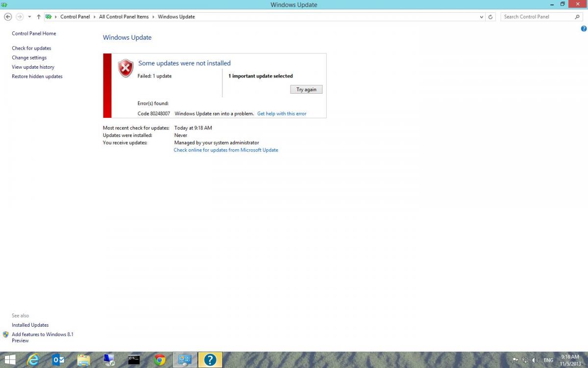
Task: Open Installed Updates link
Action: (30, 325)
